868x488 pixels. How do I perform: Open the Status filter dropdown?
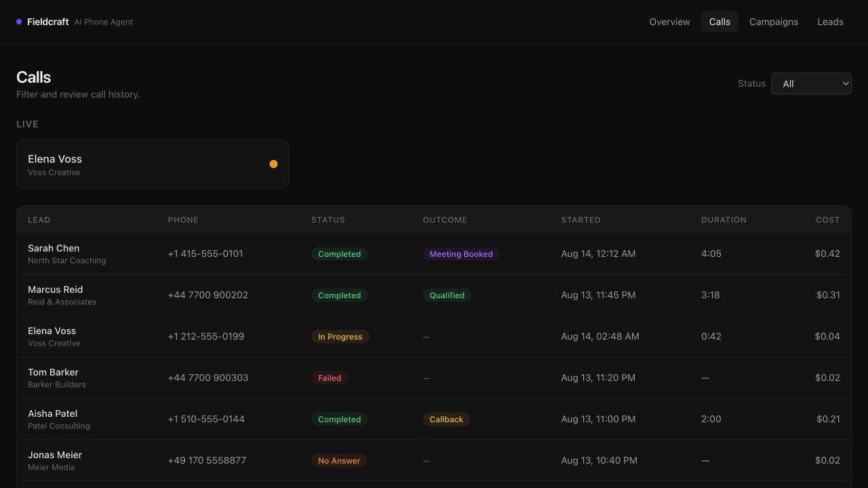pos(811,83)
